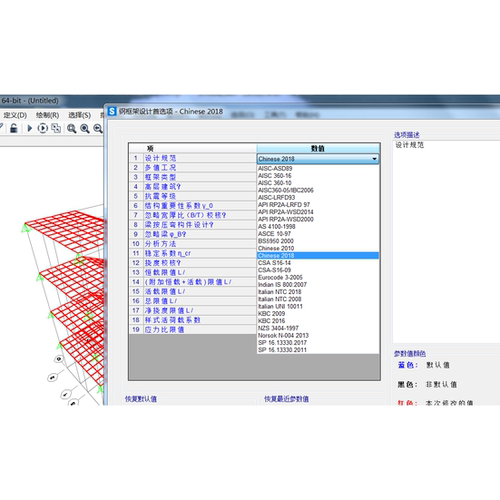Screen dimensions: 500x500
Task: Click row 5 抗震等级 item
Action: tap(200, 196)
